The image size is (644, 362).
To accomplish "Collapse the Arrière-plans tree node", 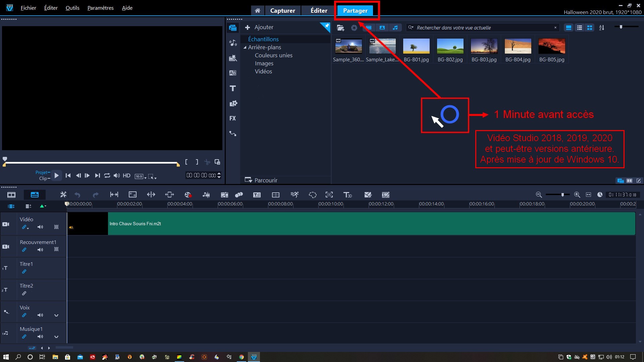I will (x=245, y=48).
